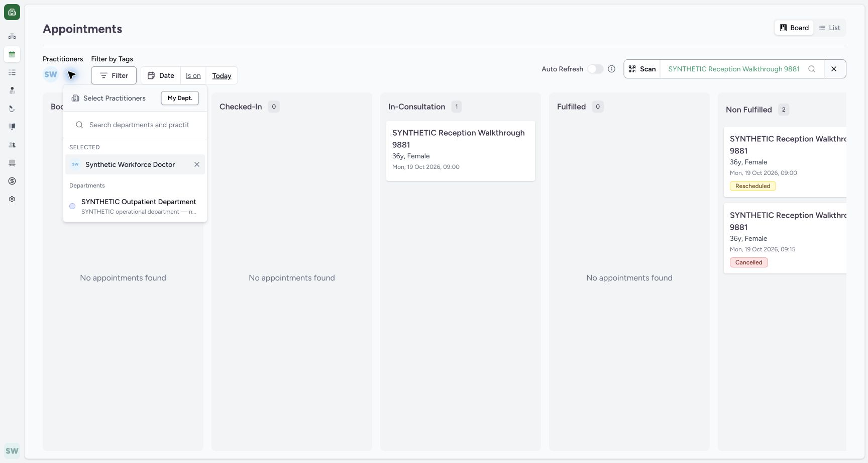868x463 pixels.
Task: Select the SYNTHETIC Outpatient Department radio
Action: point(72,206)
